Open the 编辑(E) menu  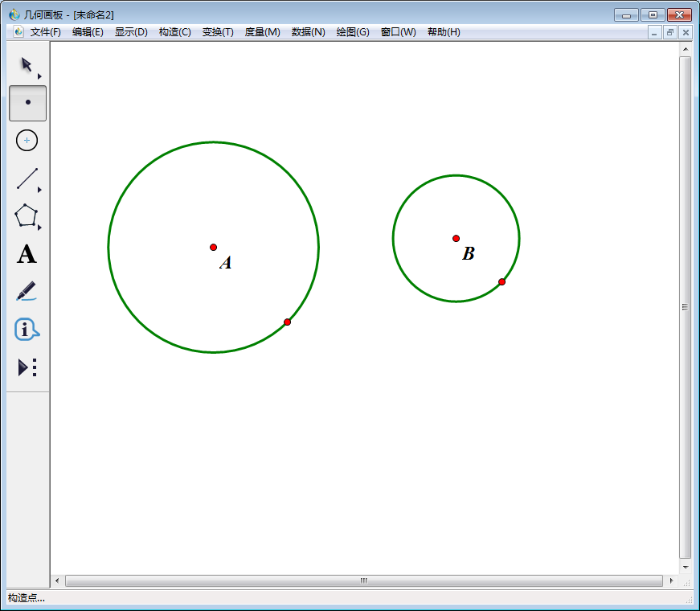point(88,32)
